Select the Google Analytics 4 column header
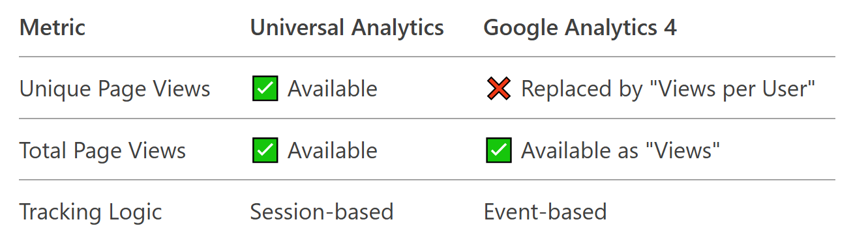 pyautogui.click(x=580, y=28)
